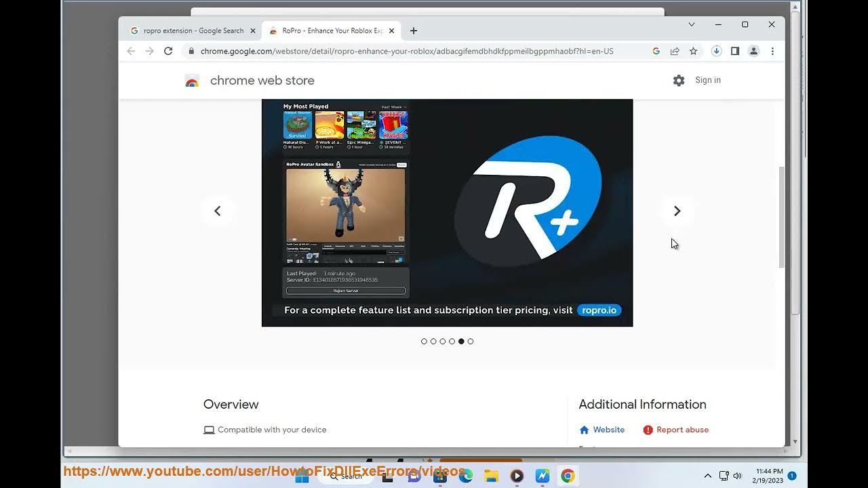868x488 pixels.
Task: Open taskbar Search box
Action: click(x=346, y=476)
